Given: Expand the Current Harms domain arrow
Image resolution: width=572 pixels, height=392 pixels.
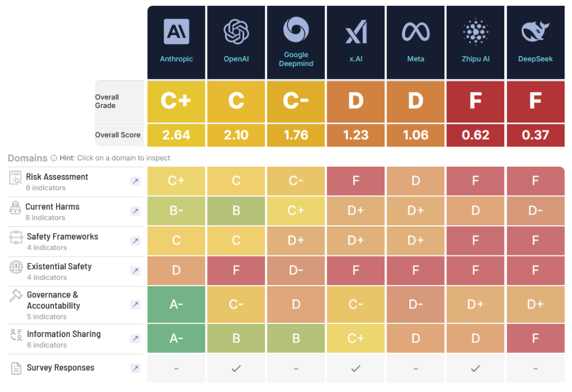Looking at the screenshot, I should (135, 211).
